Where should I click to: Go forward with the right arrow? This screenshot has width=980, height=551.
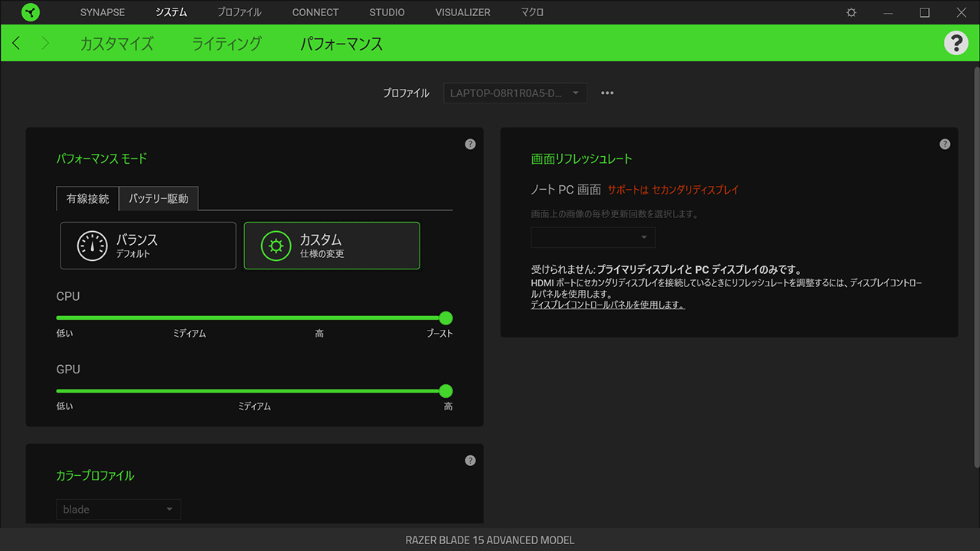(x=44, y=43)
